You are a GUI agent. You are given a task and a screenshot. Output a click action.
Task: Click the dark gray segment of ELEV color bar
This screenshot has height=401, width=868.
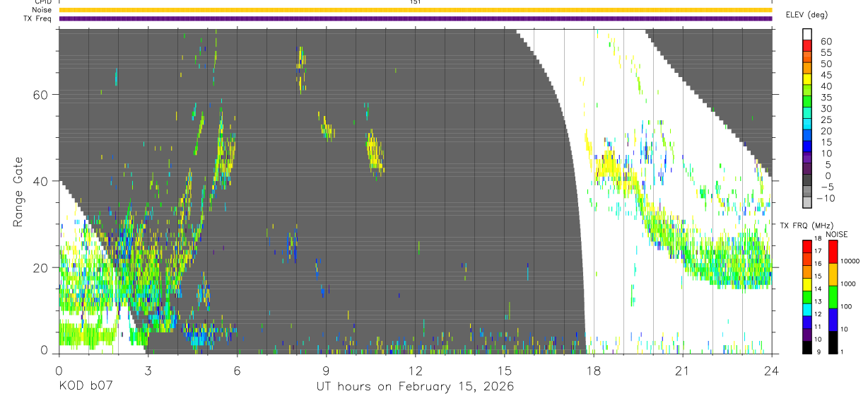coord(807,181)
